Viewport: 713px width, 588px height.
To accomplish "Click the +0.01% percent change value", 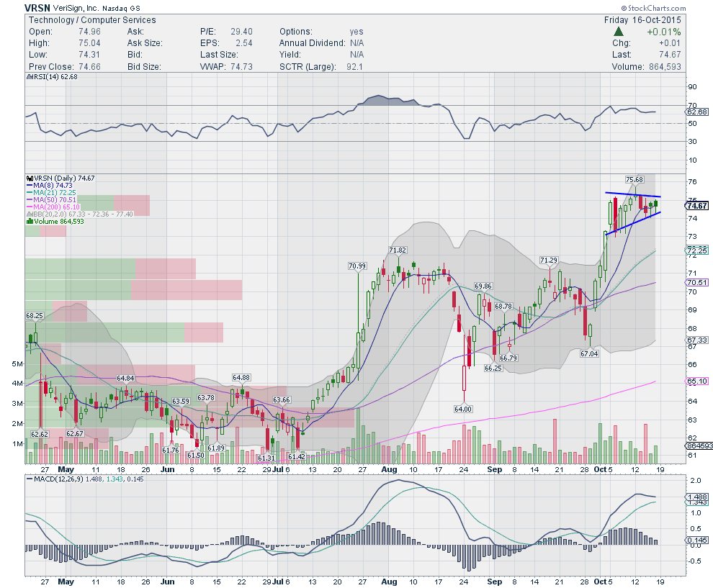I will [664, 32].
